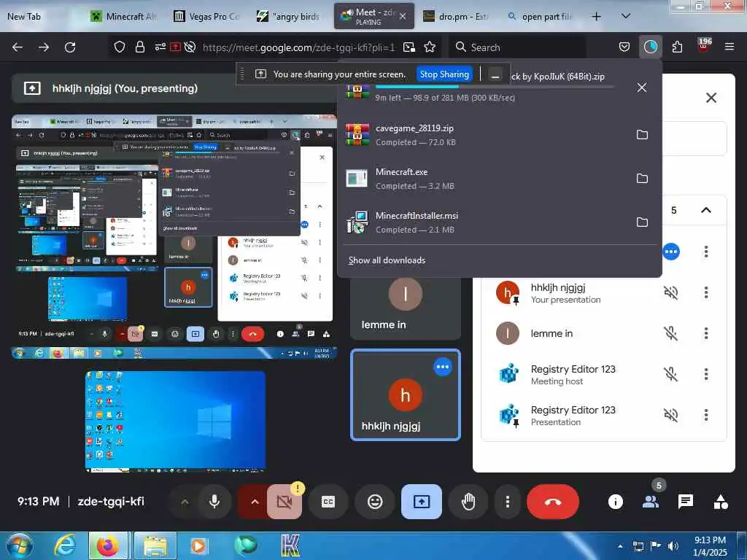This screenshot has height=560, width=747.
Task: Toggle Registry Editor 123 Presentation audio icon
Action: 671,415
